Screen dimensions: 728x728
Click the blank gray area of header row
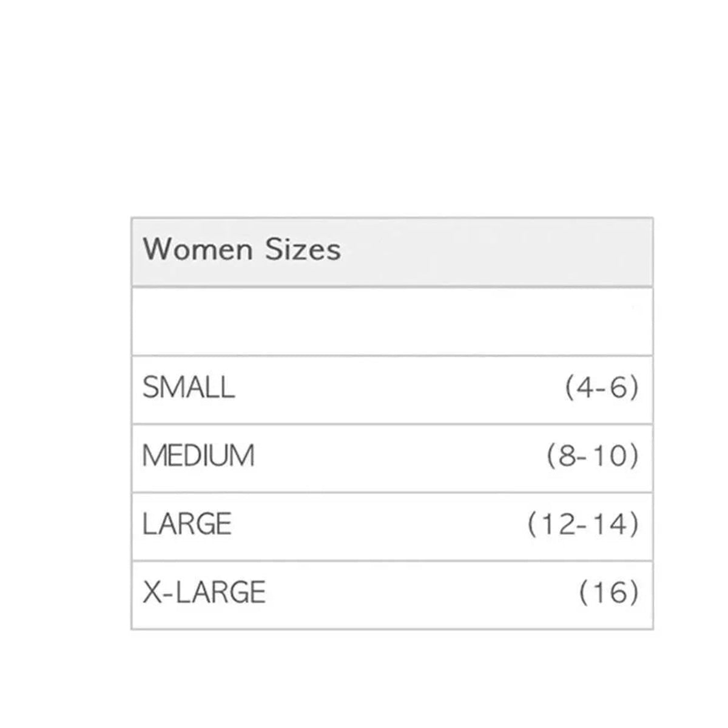[497, 251]
